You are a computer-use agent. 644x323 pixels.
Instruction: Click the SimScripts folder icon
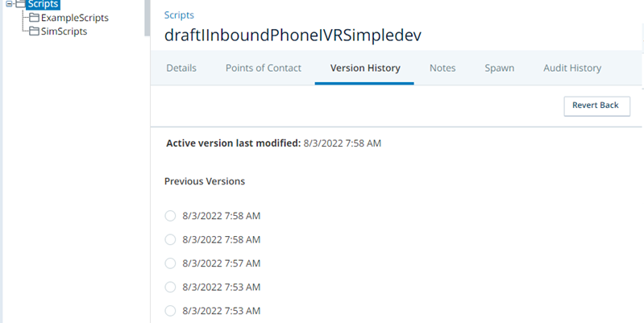click(x=34, y=31)
